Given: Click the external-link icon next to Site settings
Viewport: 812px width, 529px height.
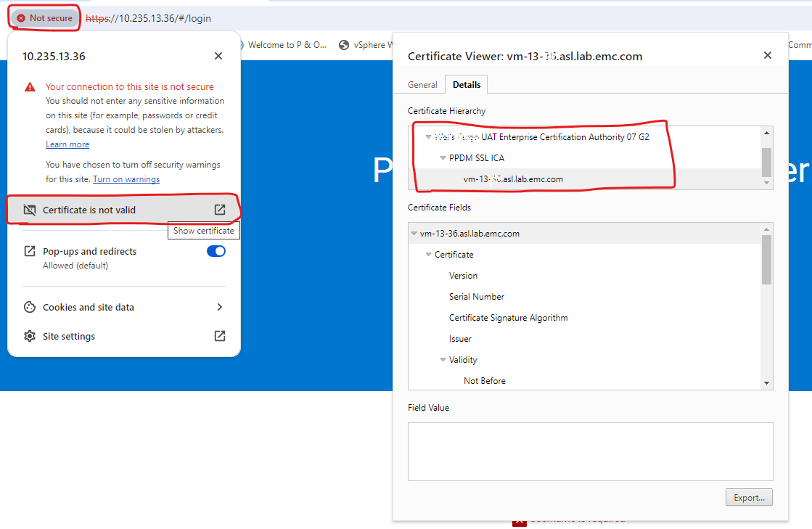Looking at the screenshot, I should 219,336.
